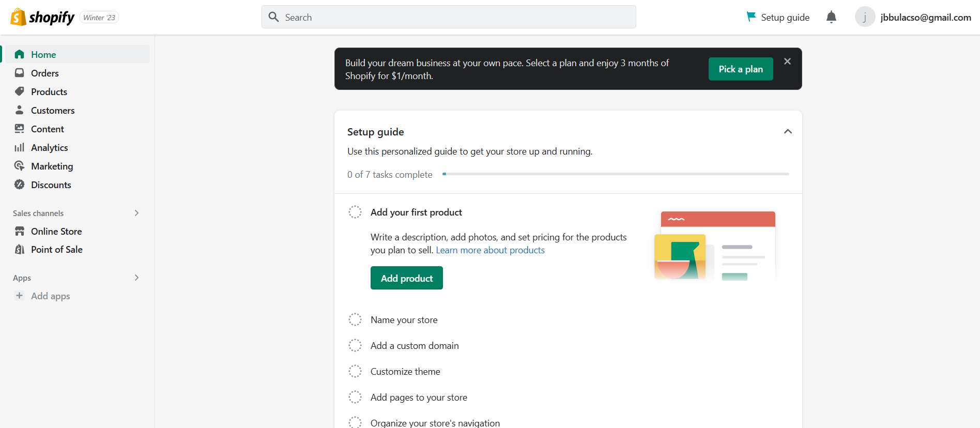
Task: Click the '0 of 7 tasks complete' text
Action: pos(390,175)
